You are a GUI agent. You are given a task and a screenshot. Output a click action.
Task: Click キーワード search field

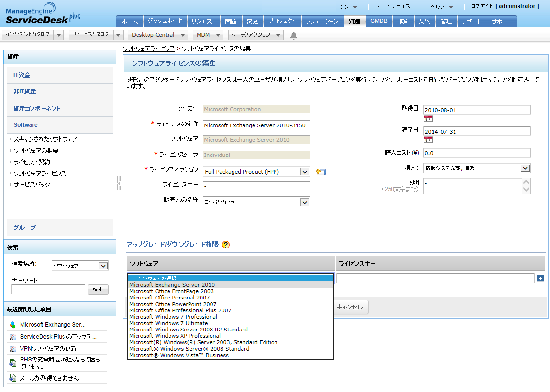pyautogui.click(x=48, y=289)
